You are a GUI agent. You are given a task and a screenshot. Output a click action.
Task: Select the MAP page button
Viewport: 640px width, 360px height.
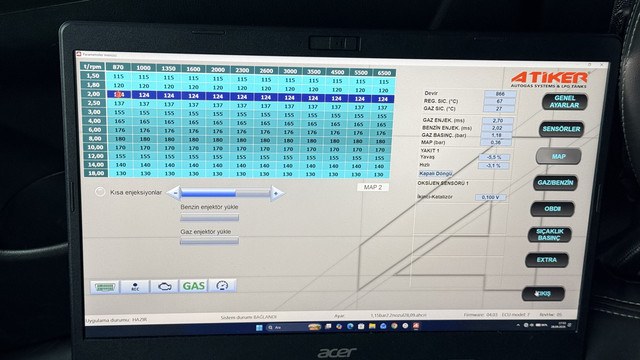pyautogui.click(x=558, y=156)
